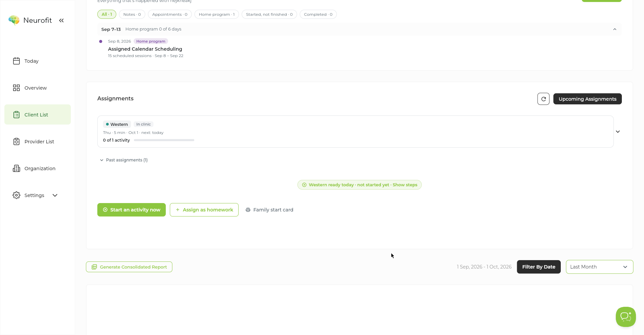This screenshot has width=644, height=335.
Task: Expand Past assignments (1)
Action: click(124, 160)
